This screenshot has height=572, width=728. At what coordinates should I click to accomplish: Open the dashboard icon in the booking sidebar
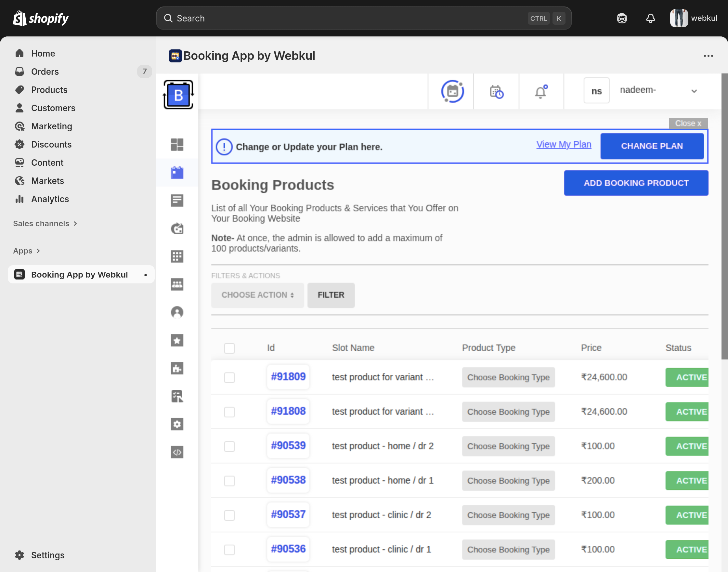(177, 145)
